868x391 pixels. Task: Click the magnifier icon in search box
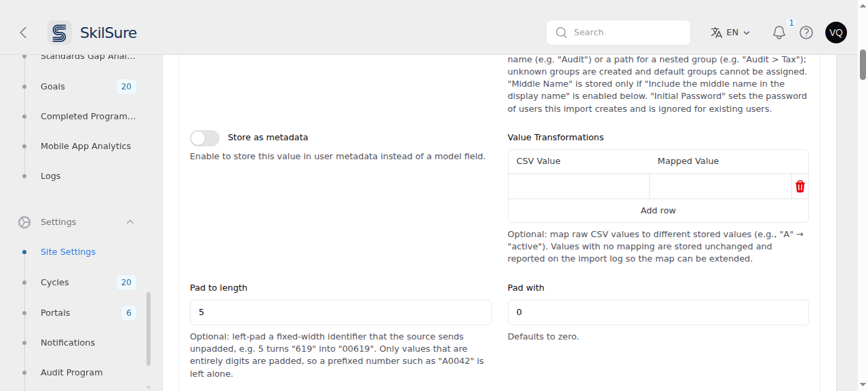[x=561, y=33]
